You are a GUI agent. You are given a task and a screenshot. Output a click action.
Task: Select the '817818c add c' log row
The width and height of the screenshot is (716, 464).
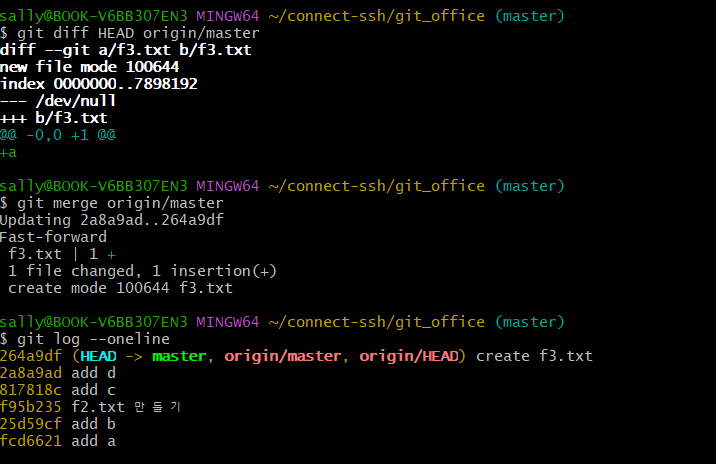[x=58, y=390]
